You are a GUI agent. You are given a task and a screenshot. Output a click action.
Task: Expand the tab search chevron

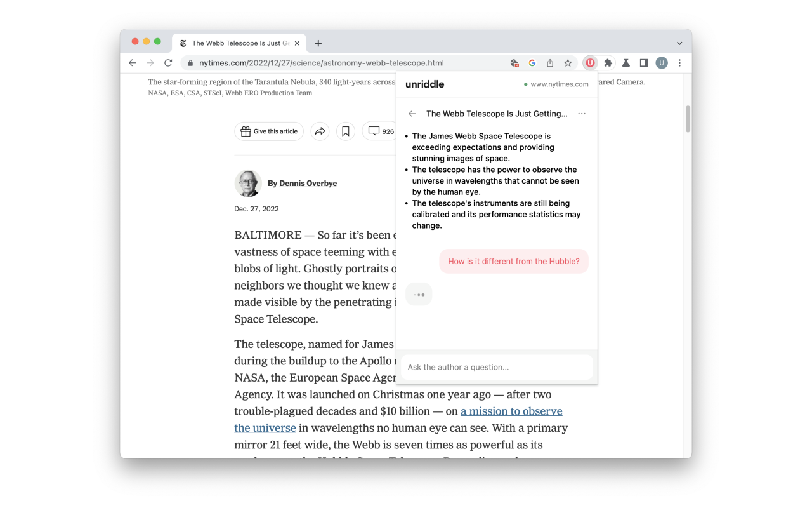pyautogui.click(x=679, y=44)
